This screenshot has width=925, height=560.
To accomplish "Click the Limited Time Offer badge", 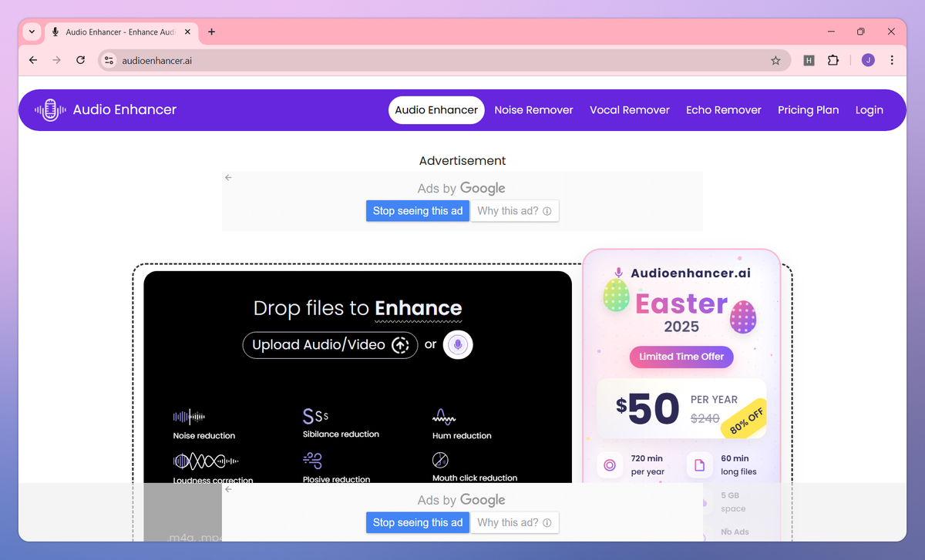I will click(681, 357).
